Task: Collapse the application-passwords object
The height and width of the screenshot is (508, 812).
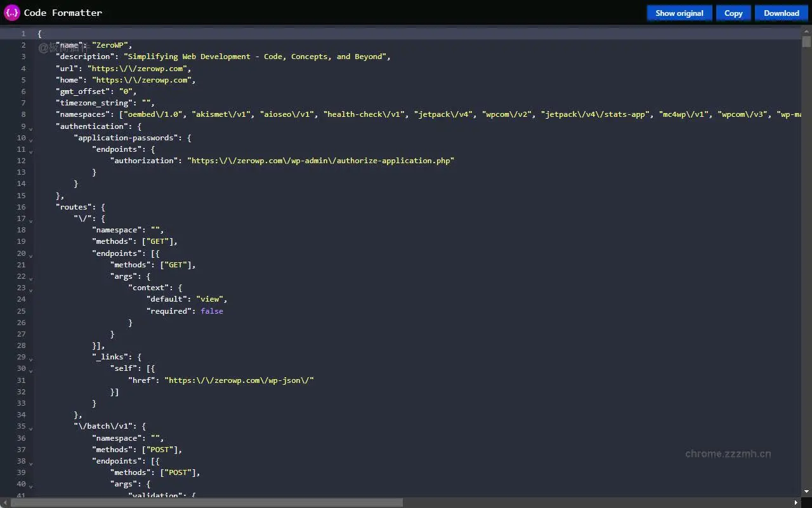Action: tap(30, 140)
